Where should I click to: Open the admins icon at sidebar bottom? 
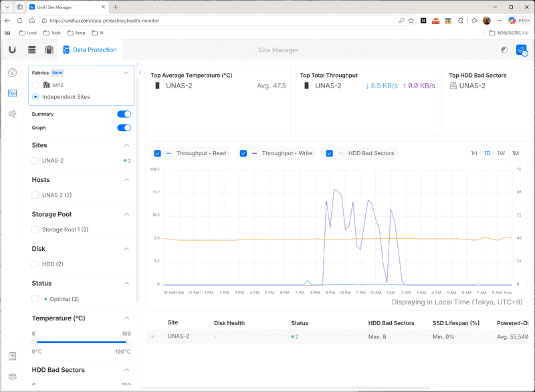[x=12, y=377]
